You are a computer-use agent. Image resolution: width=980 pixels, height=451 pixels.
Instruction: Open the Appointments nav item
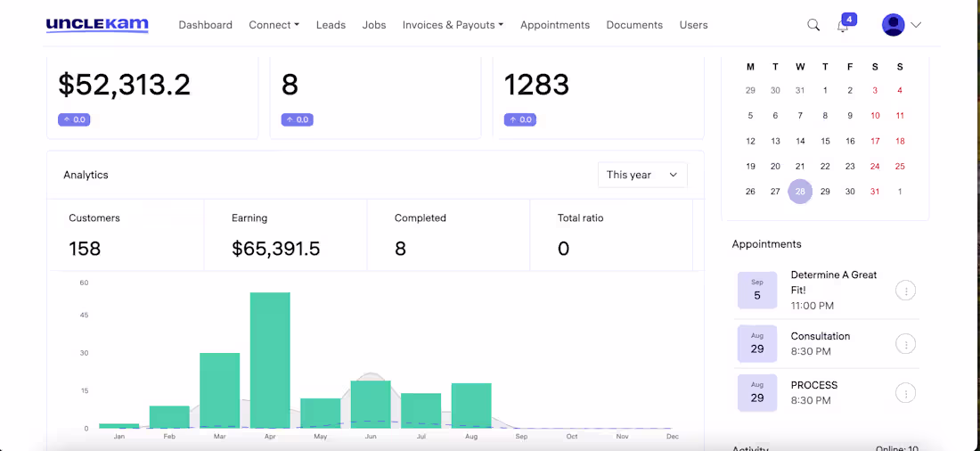click(555, 25)
